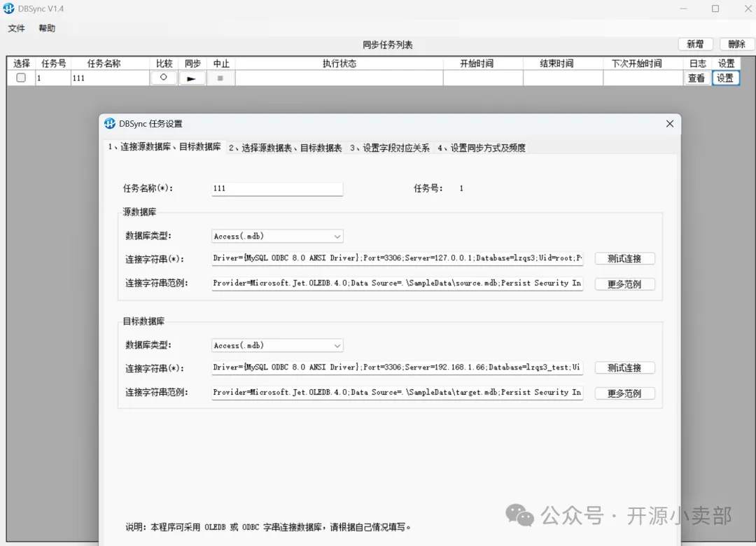Click the stop square icon in task row
Image resolution: width=756 pixels, height=546 pixels.
tap(220, 78)
